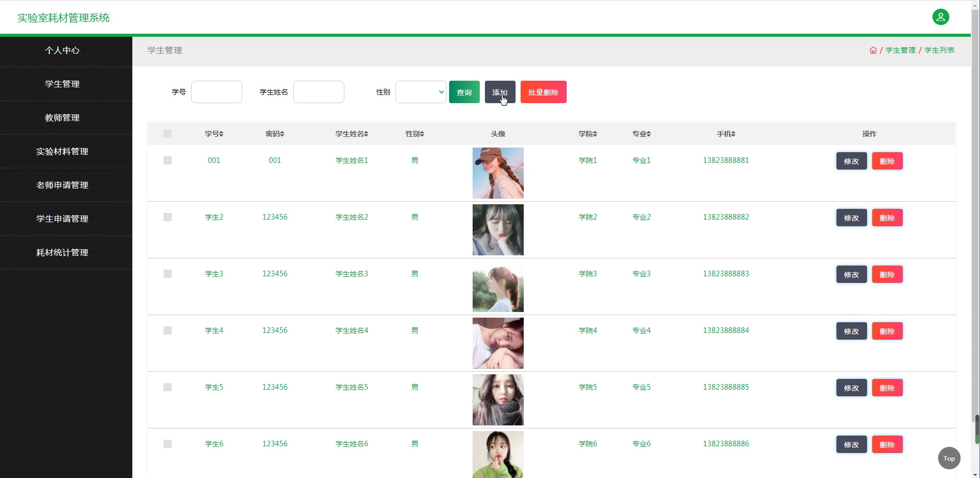Click the 实验室耗材管理系统 title
Screen dimensions: 980x478
coord(63,18)
